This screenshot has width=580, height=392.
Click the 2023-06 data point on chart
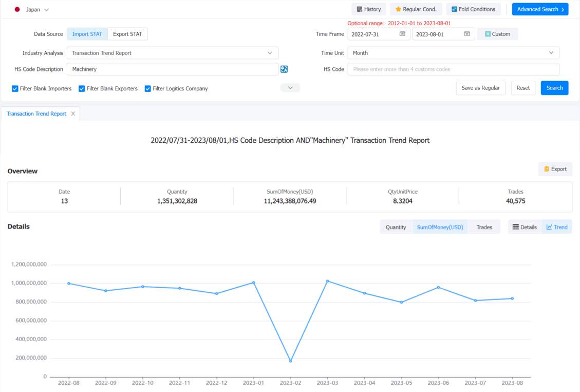[x=438, y=287]
